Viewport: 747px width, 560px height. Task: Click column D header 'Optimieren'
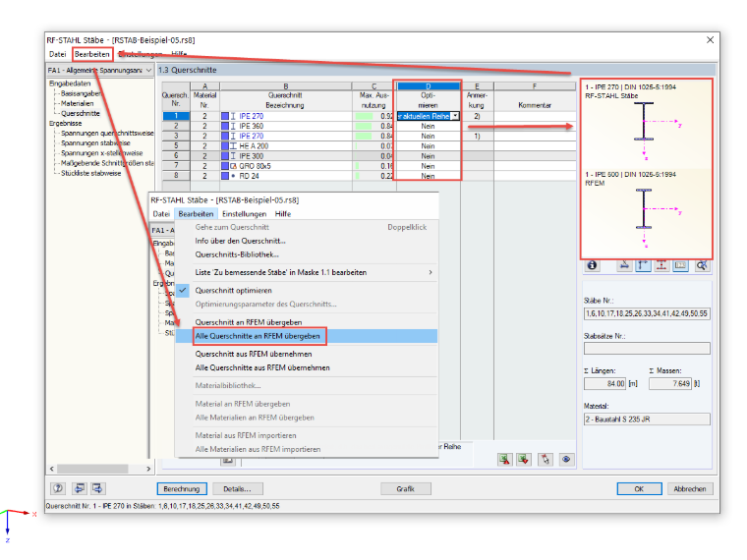tap(428, 96)
